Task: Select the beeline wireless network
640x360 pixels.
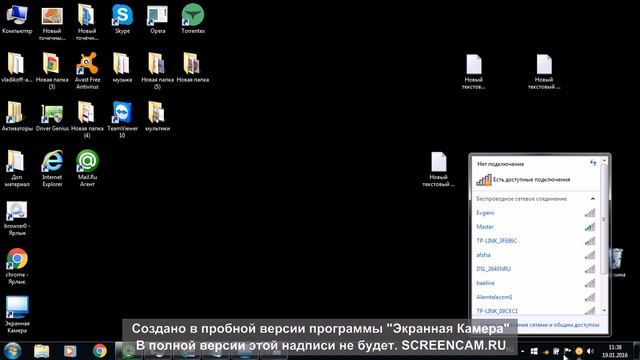Action: tap(536, 283)
